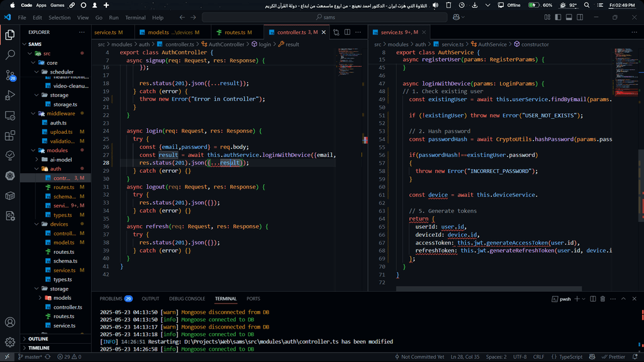This screenshot has width=644, height=362.
Task: Click Spaces: 2 indentation setting
Action: click(496, 357)
